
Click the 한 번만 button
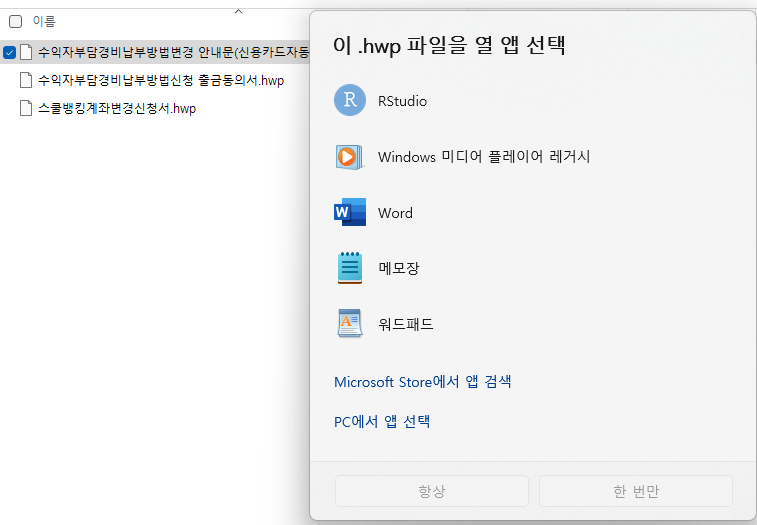[636, 491]
